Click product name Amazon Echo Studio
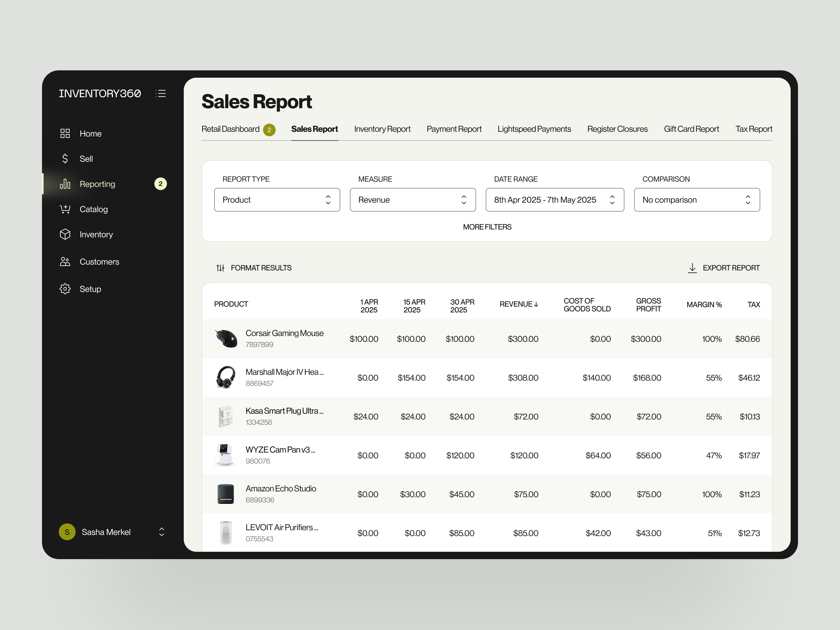The width and height of the screenshot is (840, 630). [281, 488]
